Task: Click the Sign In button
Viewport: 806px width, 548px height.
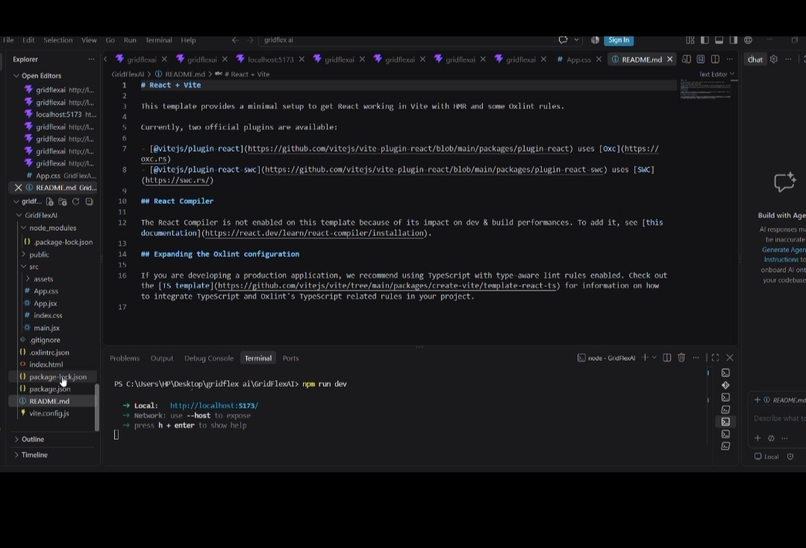Action: (x=619, y=40)
